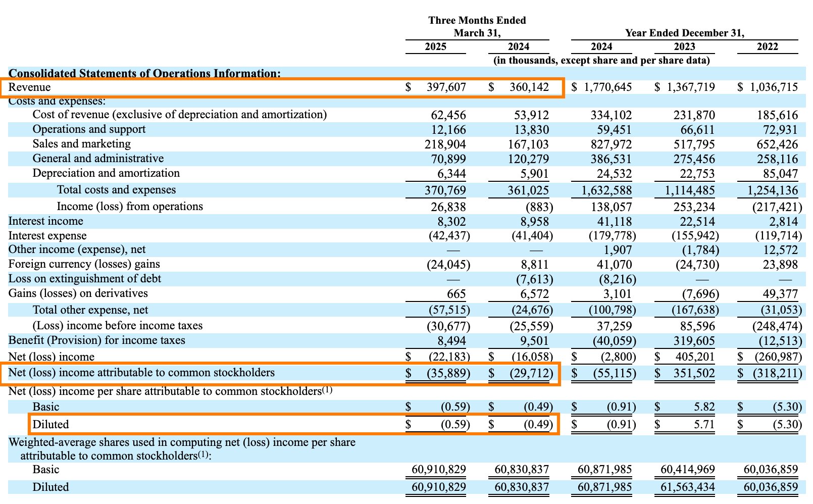Click the Year Ended December 31 header
This screenshot has height=504, width=813.
pos(684,33)
